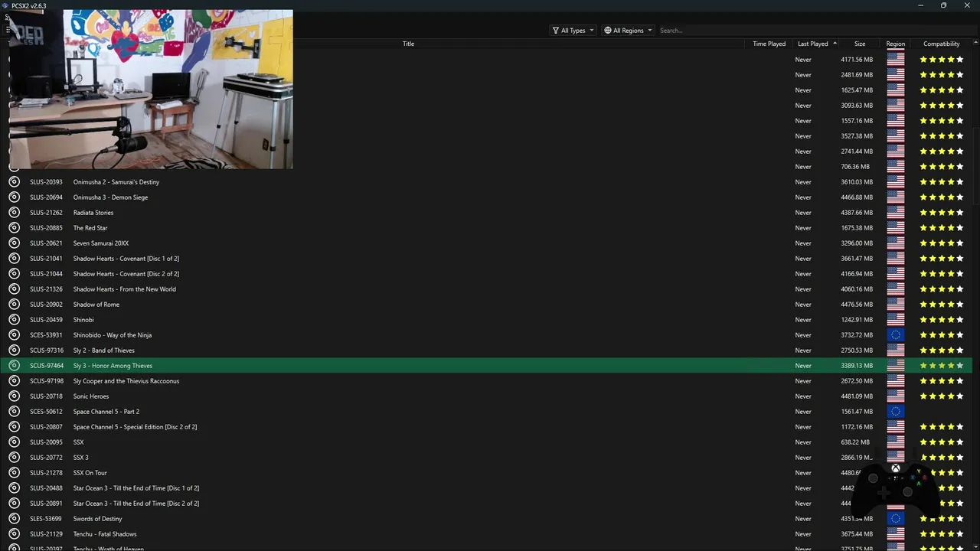
Task: Click the US flag in Shinobi row
Action: click(895, 319)
